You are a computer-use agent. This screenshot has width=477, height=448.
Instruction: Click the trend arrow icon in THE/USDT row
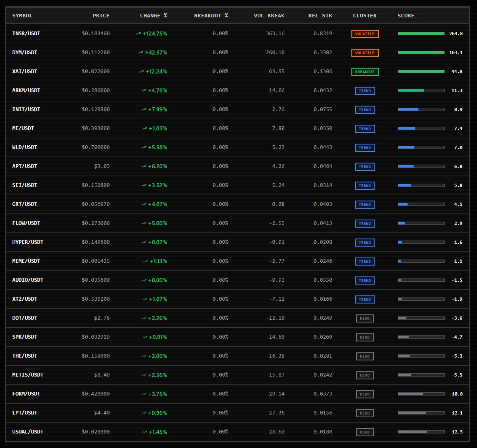[x=144, y=356]
